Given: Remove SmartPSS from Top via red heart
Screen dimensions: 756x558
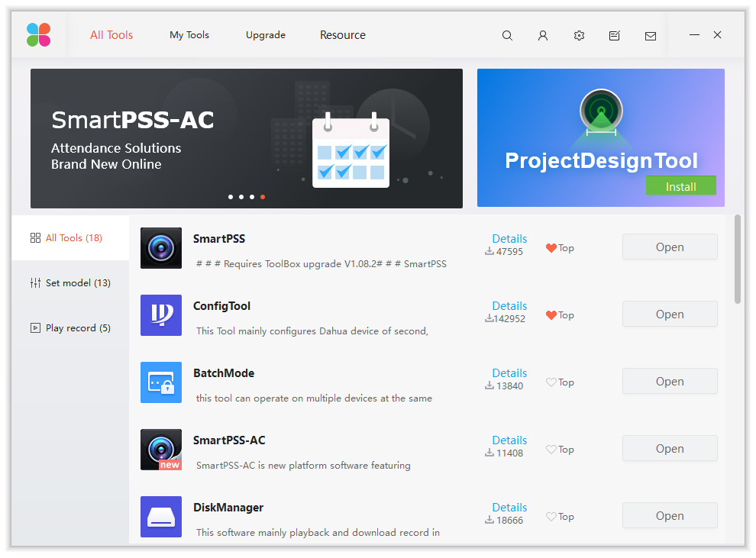Looking at the screenshot, I should tap(551, 248).
